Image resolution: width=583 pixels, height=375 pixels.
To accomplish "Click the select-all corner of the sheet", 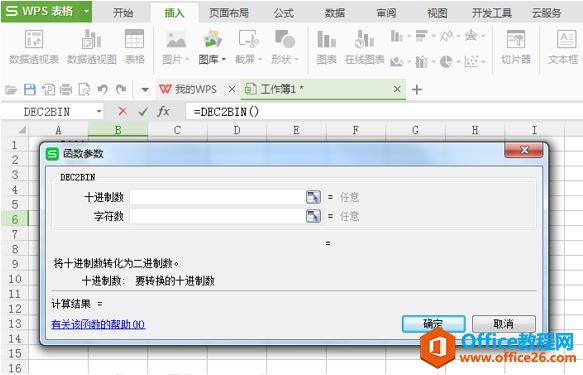I will pos(15,130).
